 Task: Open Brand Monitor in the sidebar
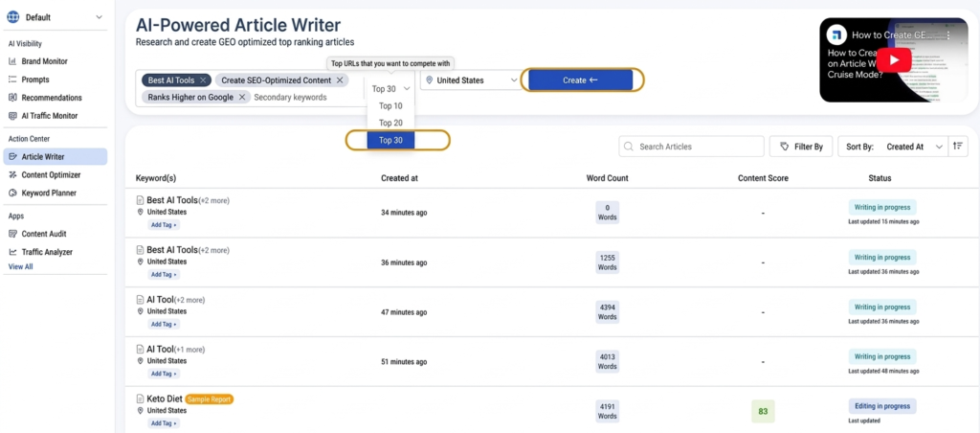point(44,61)
